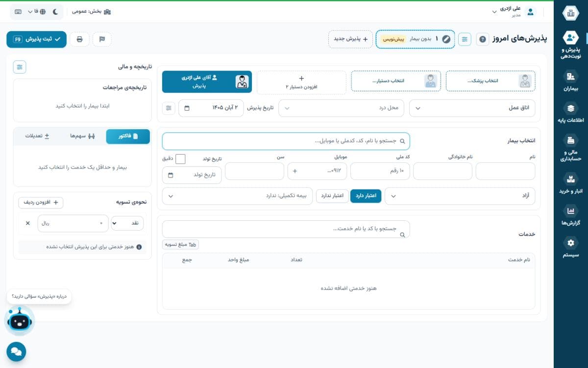Click the help question mark icon
This screenshot has width=588, height=368.
pos(482,39)
